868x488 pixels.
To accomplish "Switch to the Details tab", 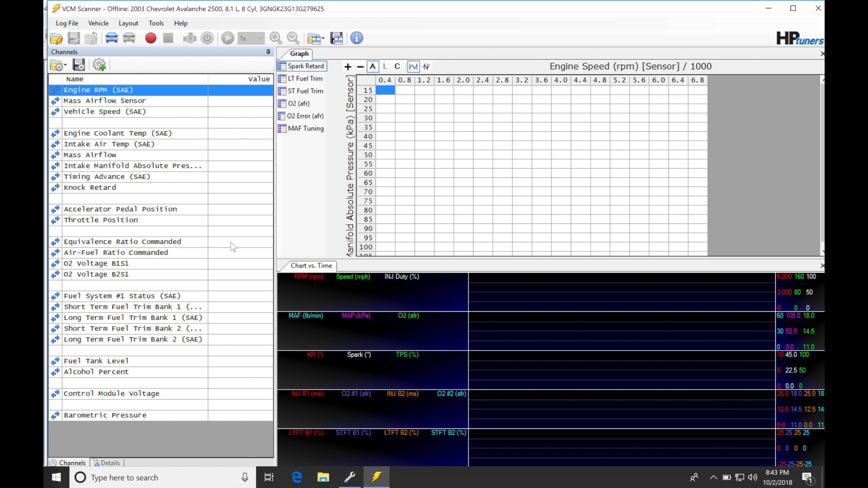I will coord(107,463).
